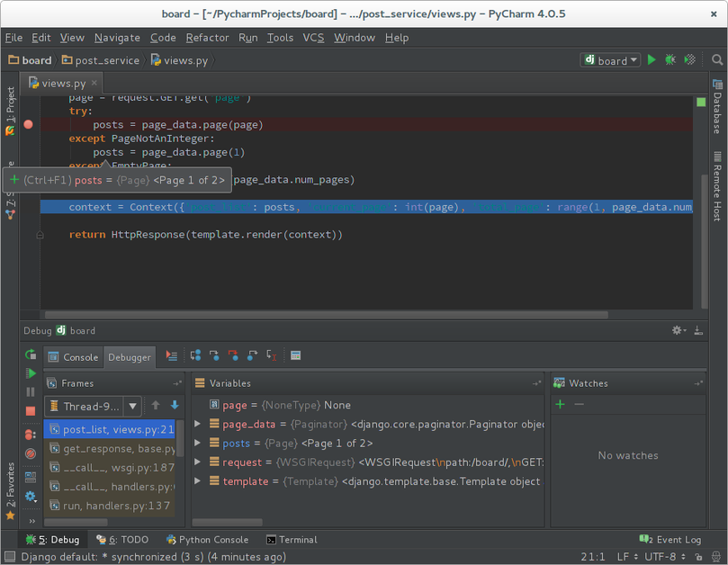The height and width of the screenshot is (565, 728).
Task: Click the UTF-8 encoding in status bar
Action: pos(664,556)
